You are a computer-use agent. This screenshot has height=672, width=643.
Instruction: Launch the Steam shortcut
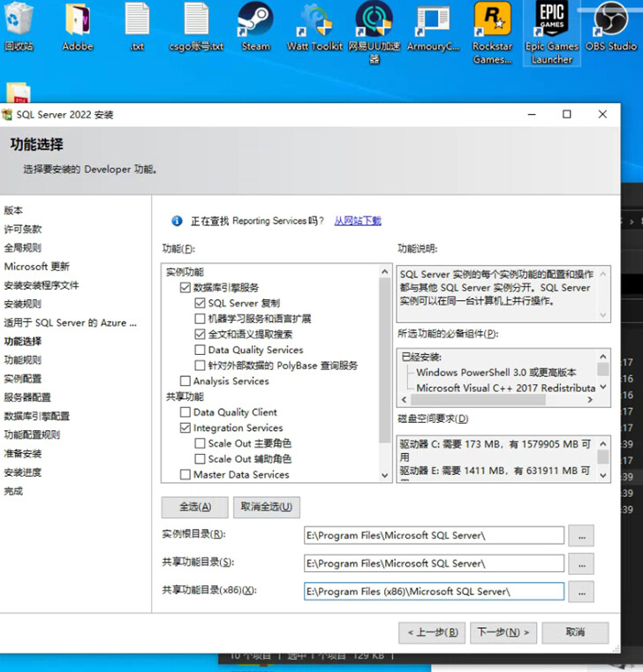point(255,26)
